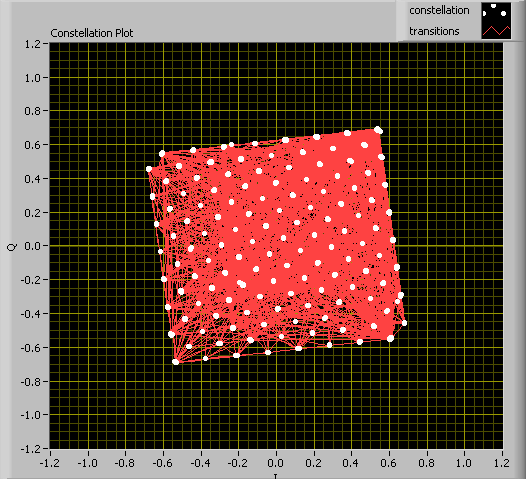Click the constellation legend sample icon

point(496,12)
